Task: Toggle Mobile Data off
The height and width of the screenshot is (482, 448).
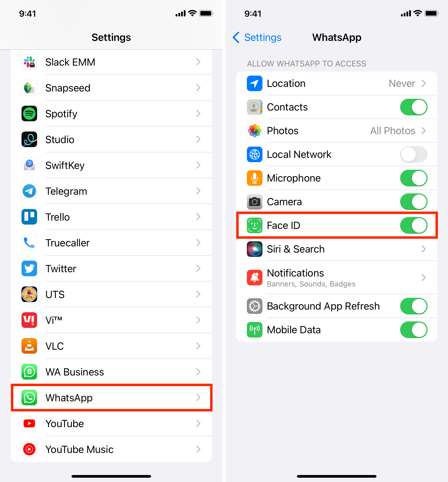Action: [x=414, y=330]
